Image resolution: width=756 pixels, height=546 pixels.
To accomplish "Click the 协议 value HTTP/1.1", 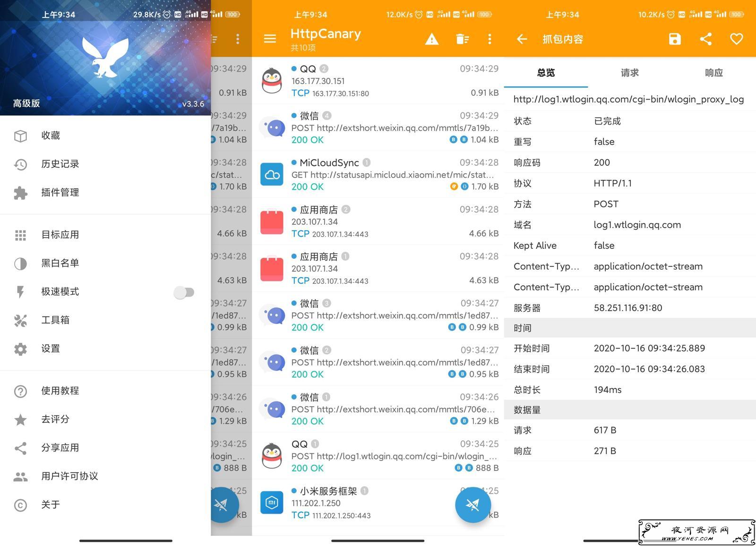I will coord(612,183).
